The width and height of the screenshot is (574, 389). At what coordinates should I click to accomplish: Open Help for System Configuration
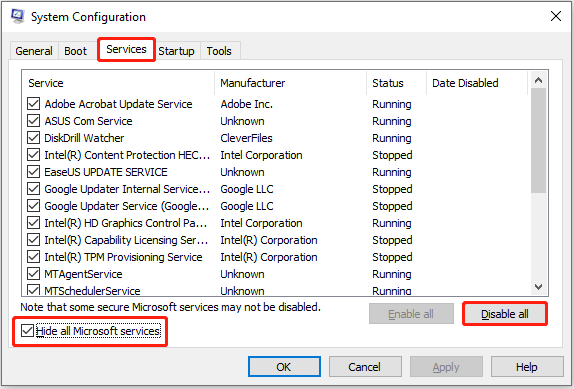pos(527,367)
